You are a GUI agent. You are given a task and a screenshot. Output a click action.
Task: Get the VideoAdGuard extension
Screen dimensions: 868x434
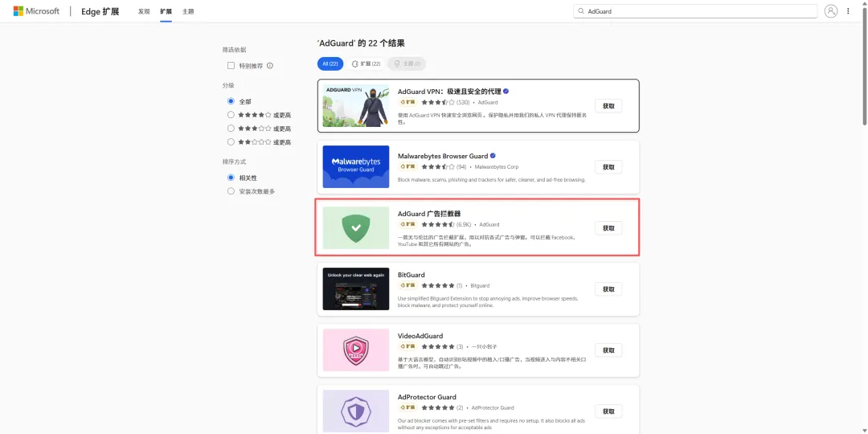[x=608, y=350]
